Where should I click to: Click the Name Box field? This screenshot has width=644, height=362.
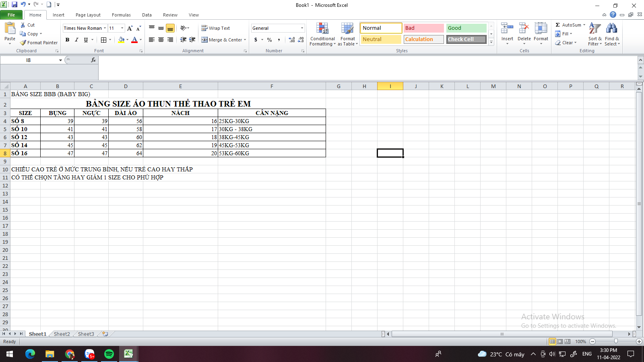click(29, 60)
